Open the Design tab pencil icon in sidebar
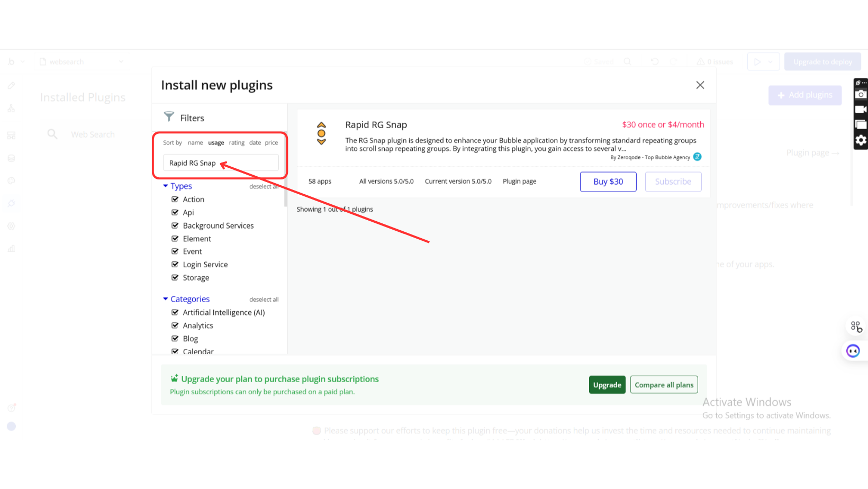Screen dimensions: 868x489 (x=11, y=85)
